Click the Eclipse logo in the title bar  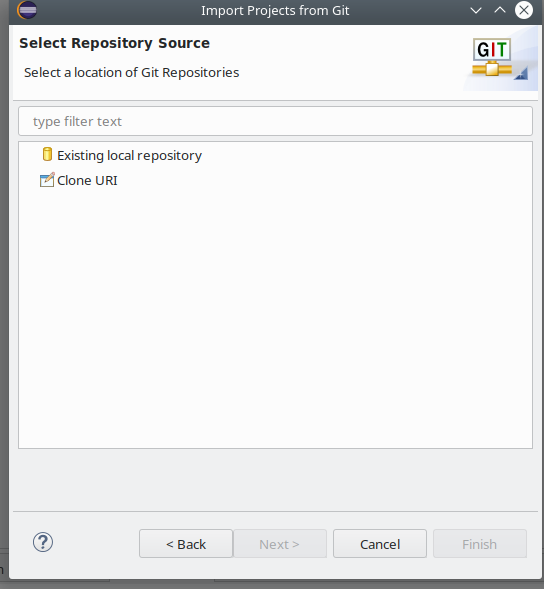[x=27, y=10]
